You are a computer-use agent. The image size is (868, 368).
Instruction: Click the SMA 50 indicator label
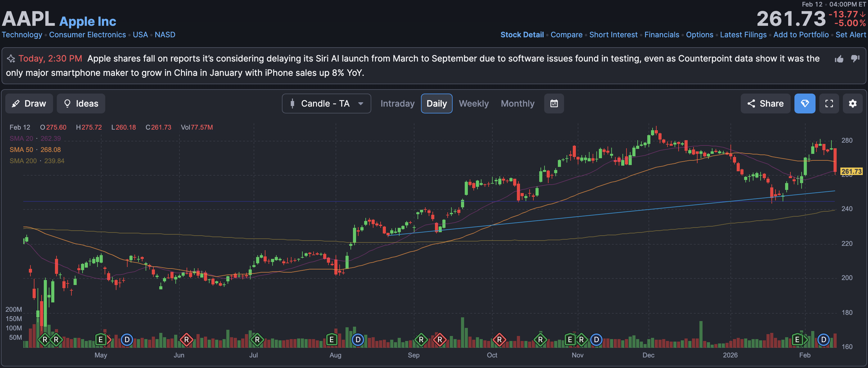click(x=21, y=150)
